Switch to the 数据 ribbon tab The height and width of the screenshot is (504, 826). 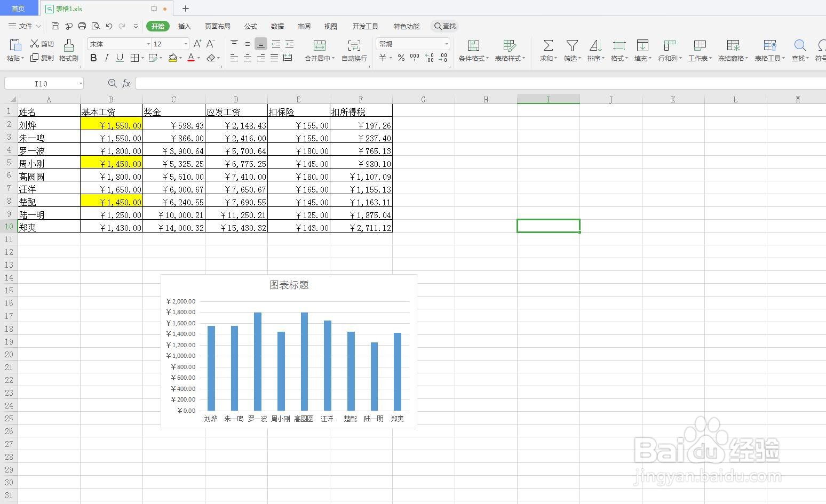click(x=277, y=26)
